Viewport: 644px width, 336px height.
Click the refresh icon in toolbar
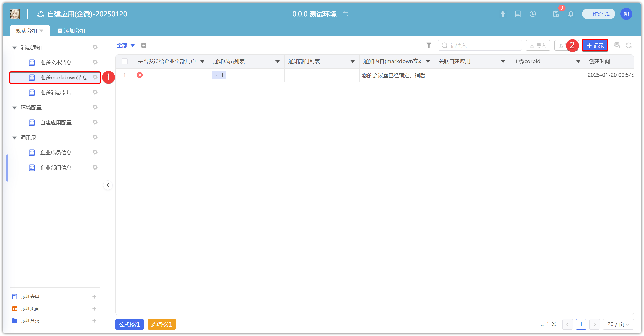coord(628,45)
